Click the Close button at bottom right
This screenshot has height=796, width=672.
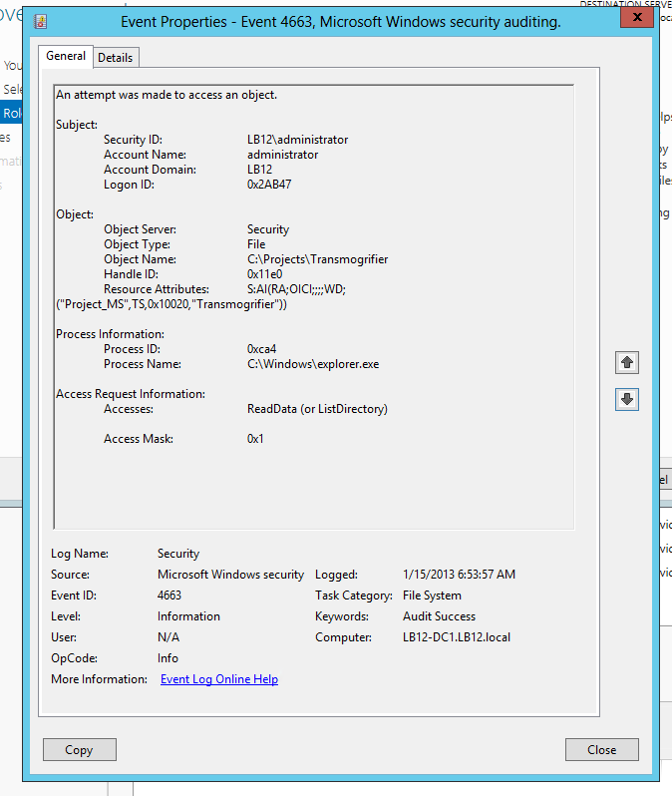click(x=601, y=750)
